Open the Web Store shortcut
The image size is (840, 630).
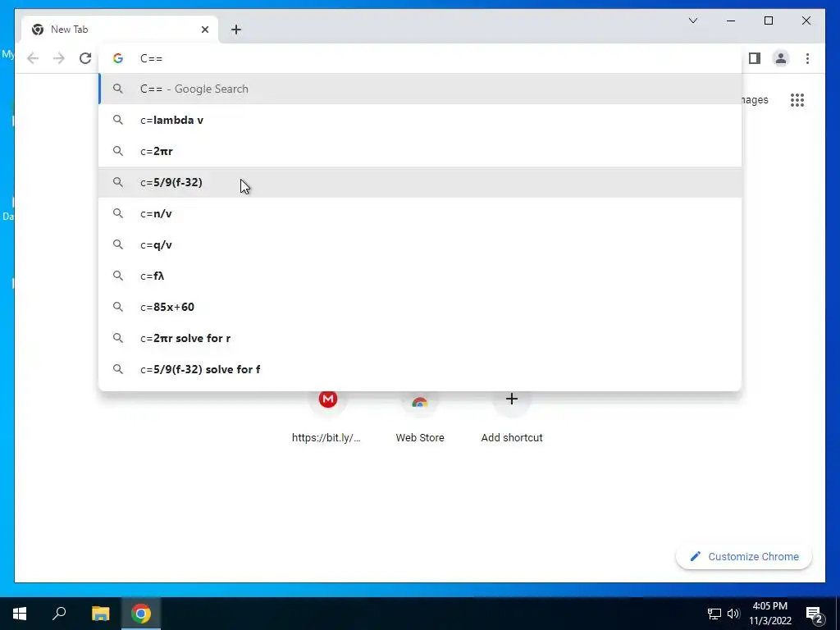tap(419, 416)
